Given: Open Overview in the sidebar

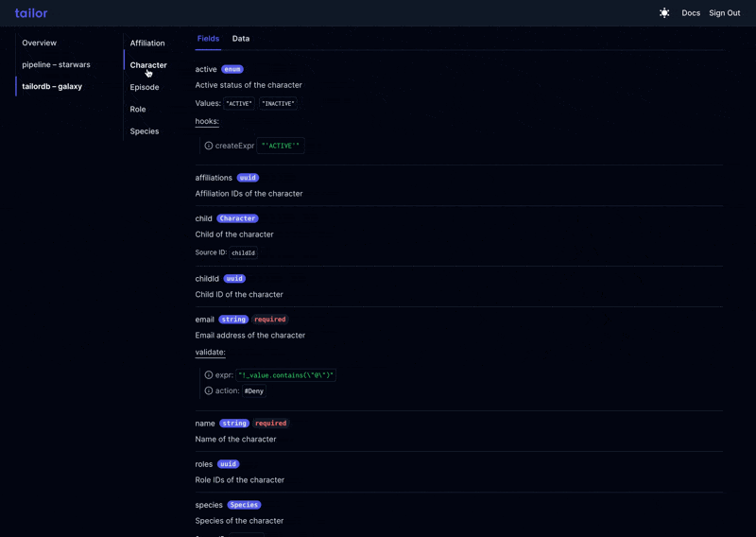Looking at the screenshot, I should click(x=39, y=43).
